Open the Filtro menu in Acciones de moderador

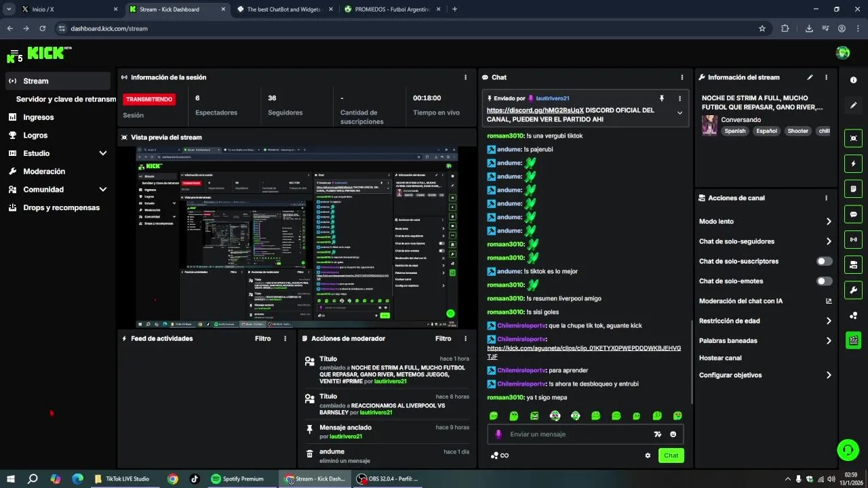tap(443, 338)
